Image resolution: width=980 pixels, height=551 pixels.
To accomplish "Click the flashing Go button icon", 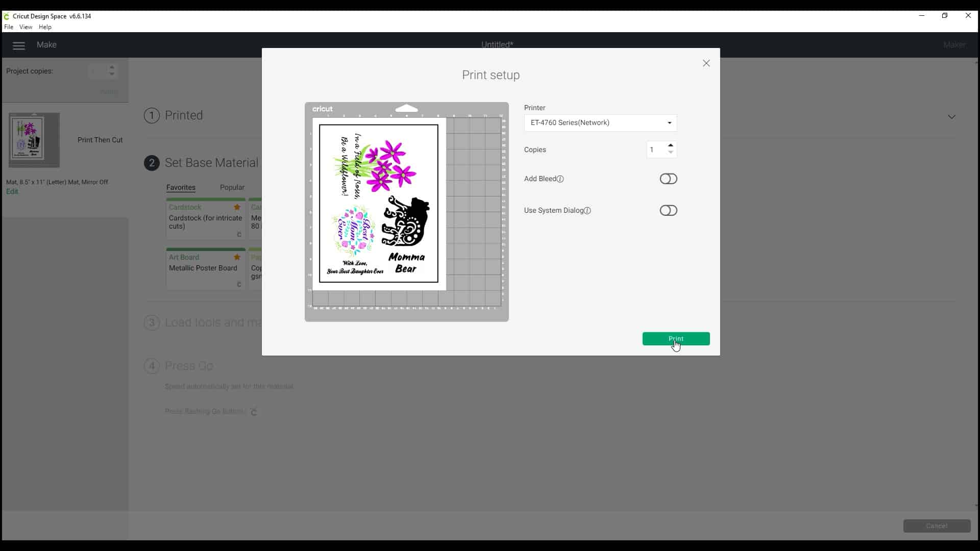I will click(x=254, y=412).
